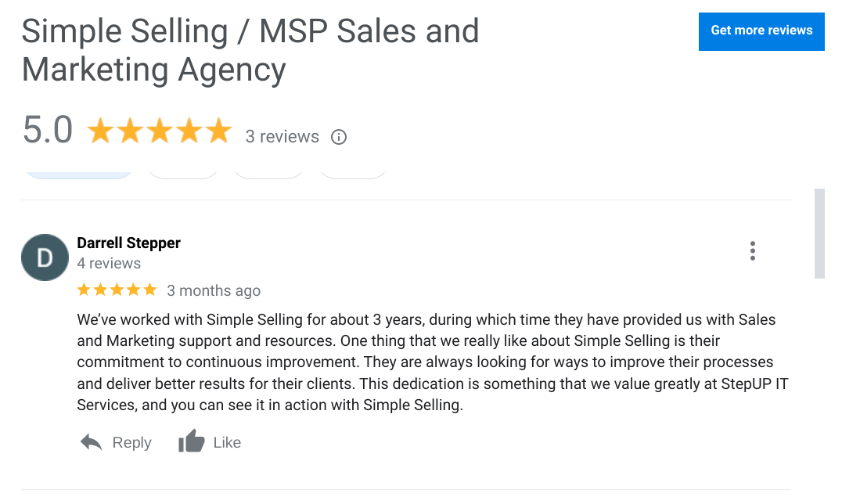Click the Reply arrow icon

pos(91,441)
